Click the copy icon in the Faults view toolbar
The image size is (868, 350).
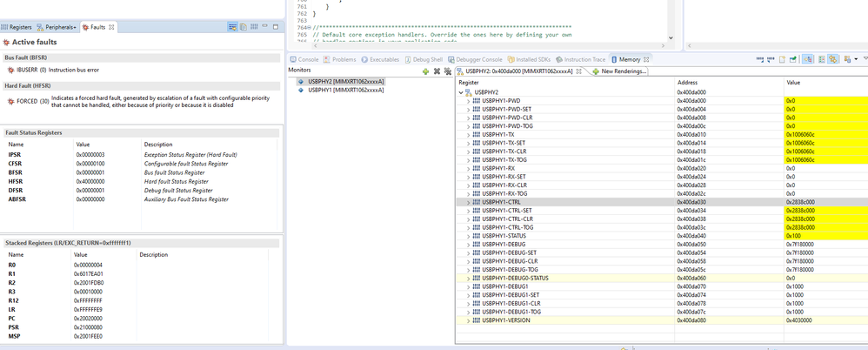pos(244,27)
